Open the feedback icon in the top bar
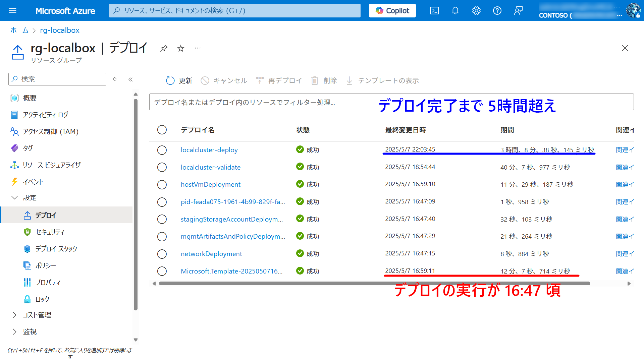The width and height of the screenshot is (644, 362). 518,10
